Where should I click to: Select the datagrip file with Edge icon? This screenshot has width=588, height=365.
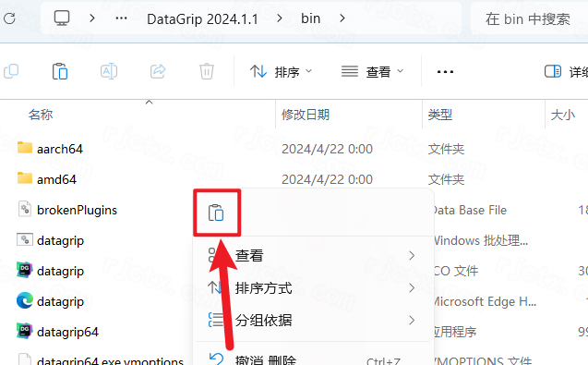pos(60,301)
